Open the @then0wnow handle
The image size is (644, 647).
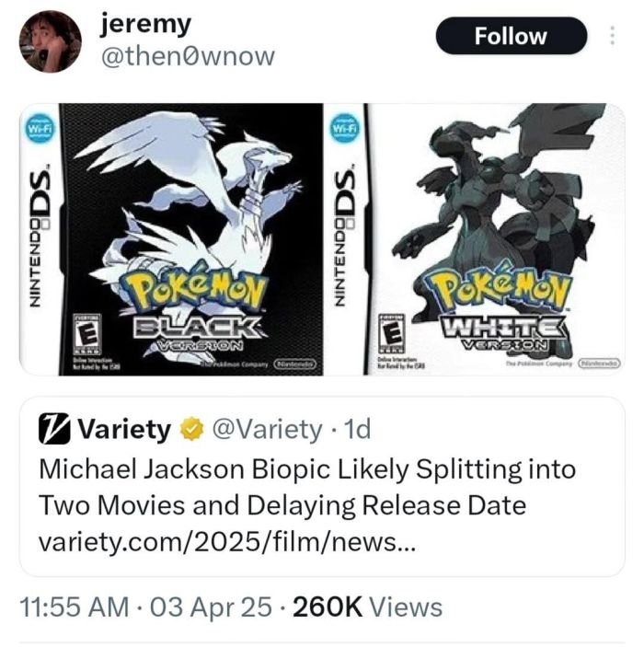point(187,55)
